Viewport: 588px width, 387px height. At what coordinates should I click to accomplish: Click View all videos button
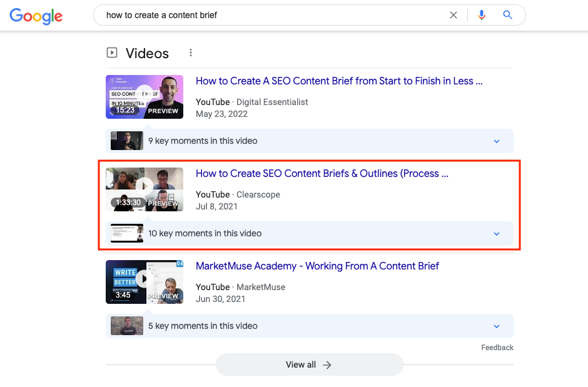pos(310,364)
